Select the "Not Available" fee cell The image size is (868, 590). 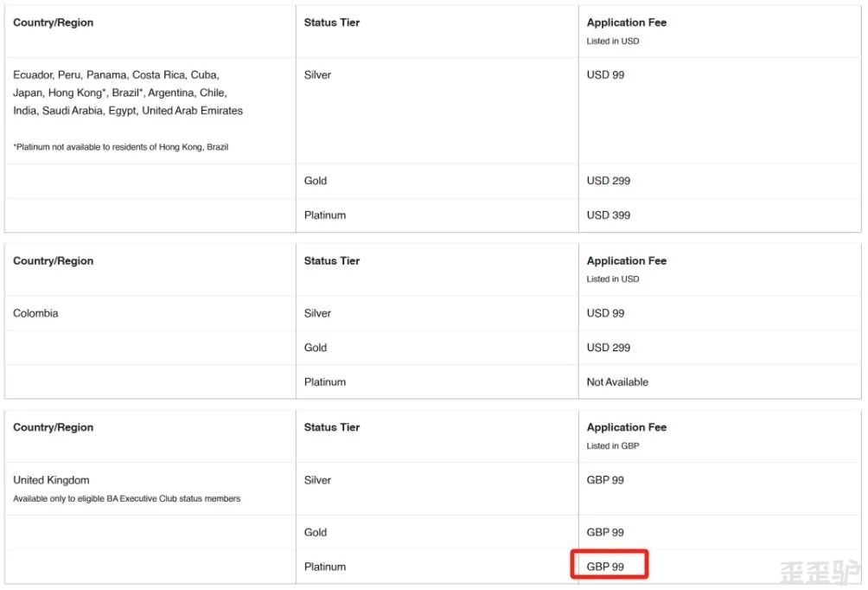tap(617, 382)
